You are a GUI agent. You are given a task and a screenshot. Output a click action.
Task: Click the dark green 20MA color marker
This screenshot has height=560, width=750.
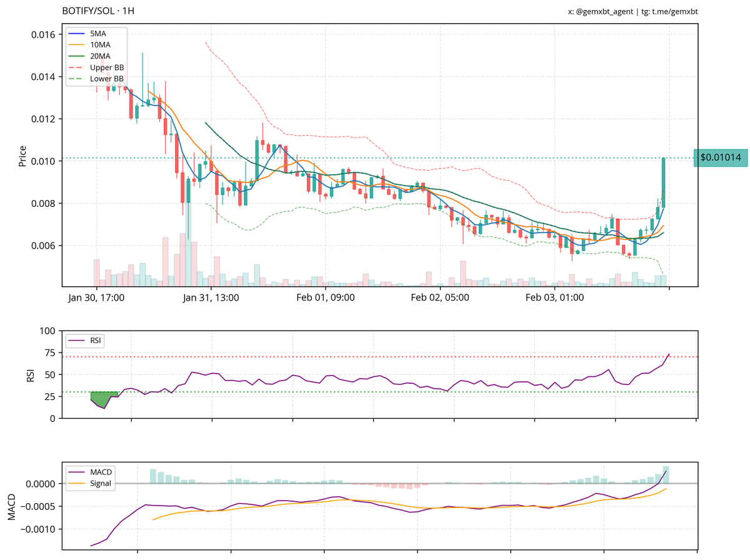coord(76,56)
